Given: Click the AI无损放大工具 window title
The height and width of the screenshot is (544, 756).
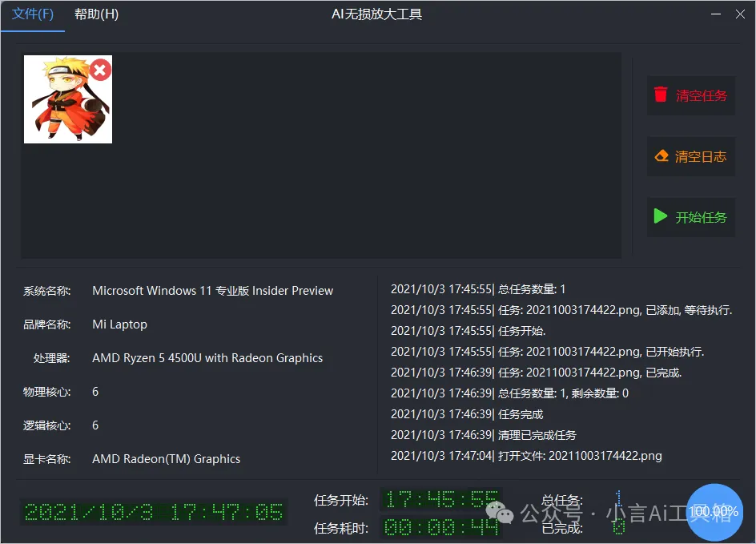Looking at the screenshot, I should (x=377, y=14).
